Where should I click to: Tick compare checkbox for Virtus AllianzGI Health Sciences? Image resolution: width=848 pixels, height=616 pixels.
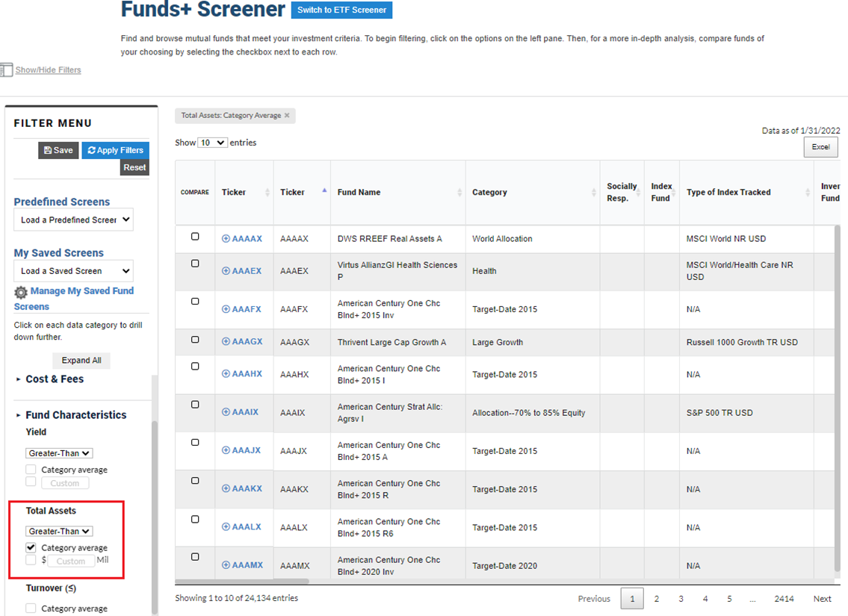[x=195, y=264]
